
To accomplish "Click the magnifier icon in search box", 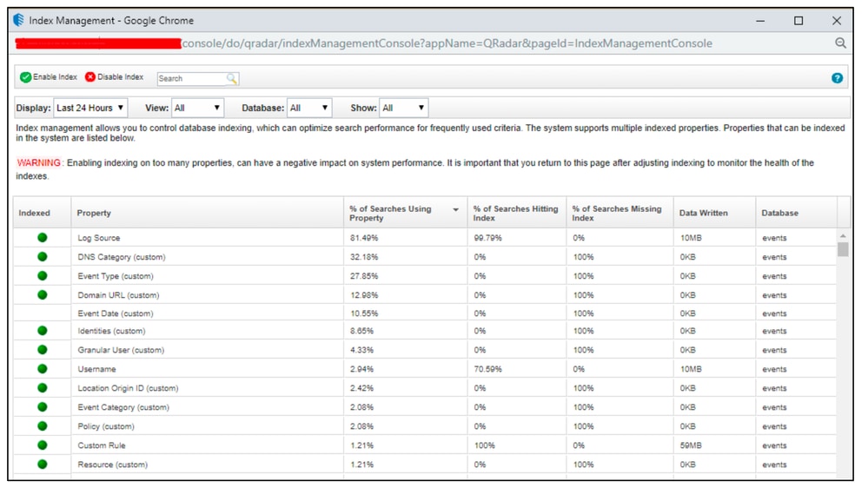I will (x=232, y=78).
